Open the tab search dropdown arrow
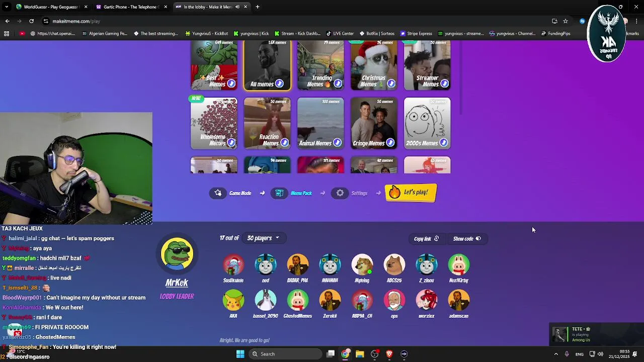Screen dimensions: 644x362 (x=7, y=7)
